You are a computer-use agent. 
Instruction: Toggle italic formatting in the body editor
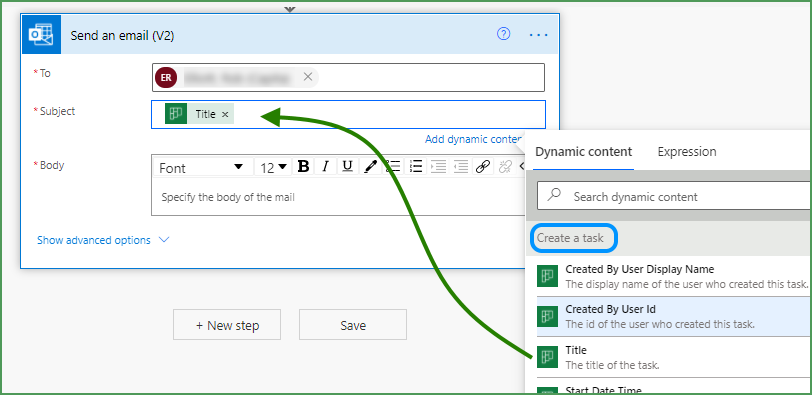coord(325,167)
